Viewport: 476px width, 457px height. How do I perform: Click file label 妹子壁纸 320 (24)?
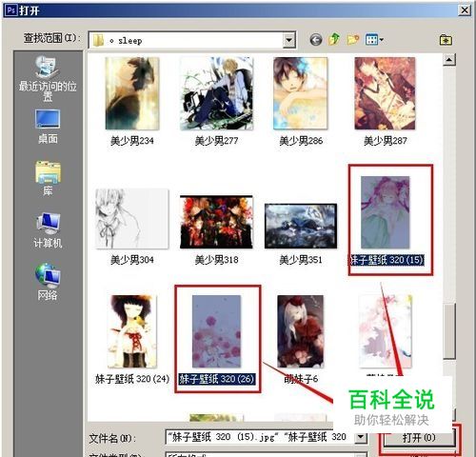[132, 379]
